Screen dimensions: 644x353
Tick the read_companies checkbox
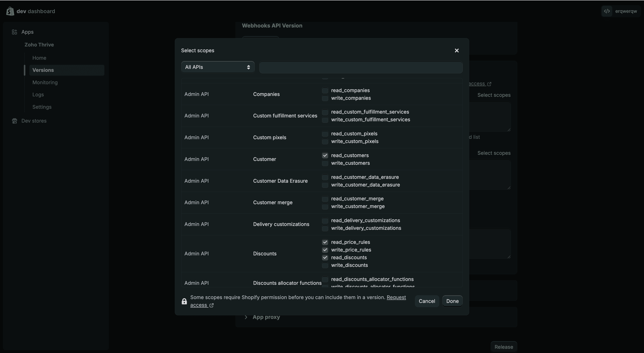click(325, 90)
